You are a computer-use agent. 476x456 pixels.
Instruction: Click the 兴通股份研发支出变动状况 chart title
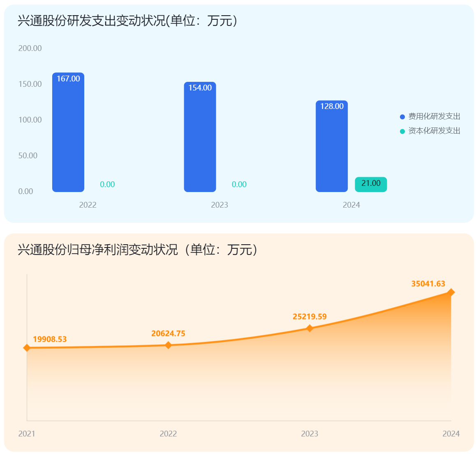(x=127, y=21)
